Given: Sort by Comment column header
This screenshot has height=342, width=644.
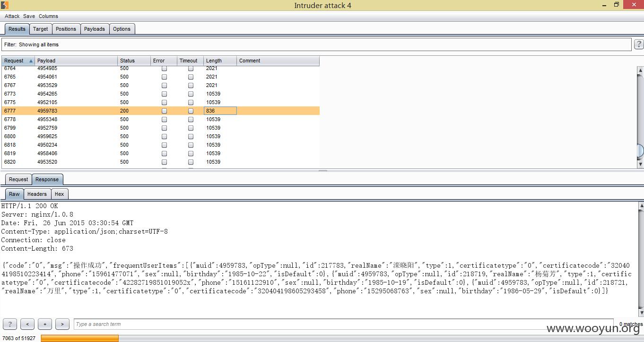Looking at the screenshot, I should click(278, 61).
